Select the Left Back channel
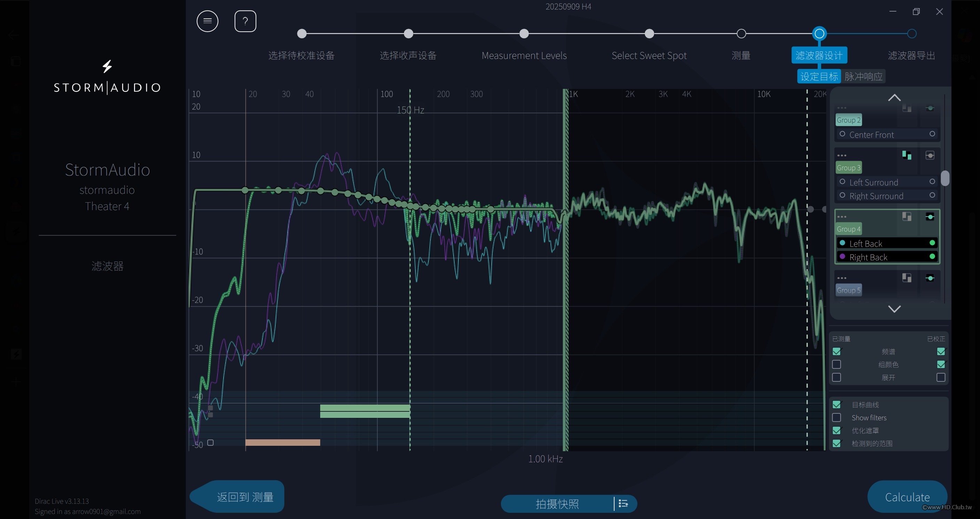This screenshot has width=980, height=519. click(887, 243)
